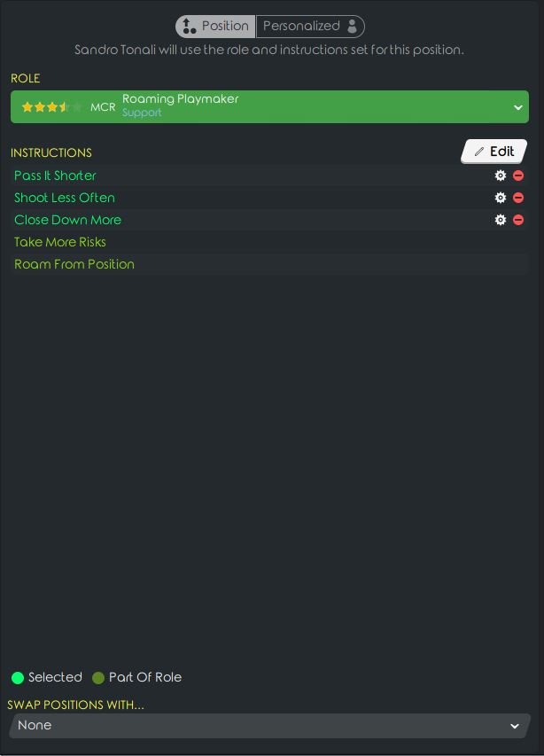Screen dimensions: 544x756
Task: Toggle the Shoot Less Often instruction
Action: point(65,198)
